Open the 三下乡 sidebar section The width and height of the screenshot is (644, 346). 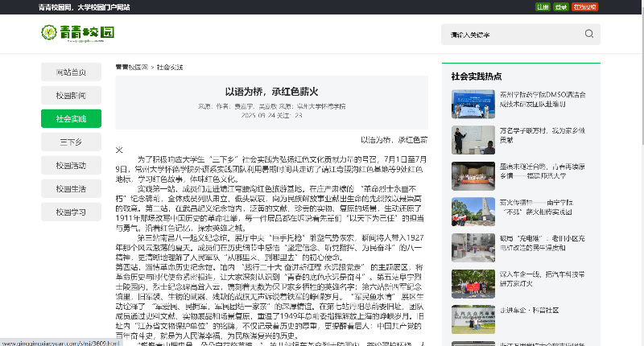[71, 142]
